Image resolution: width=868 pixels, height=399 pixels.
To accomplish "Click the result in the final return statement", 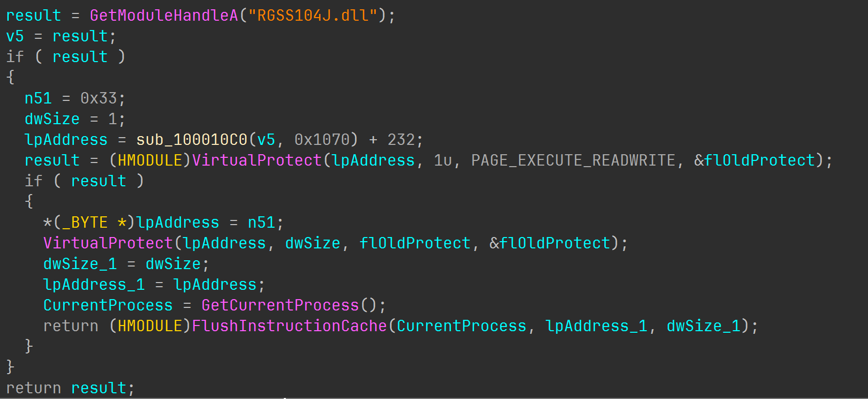I will tap(98, 388).
